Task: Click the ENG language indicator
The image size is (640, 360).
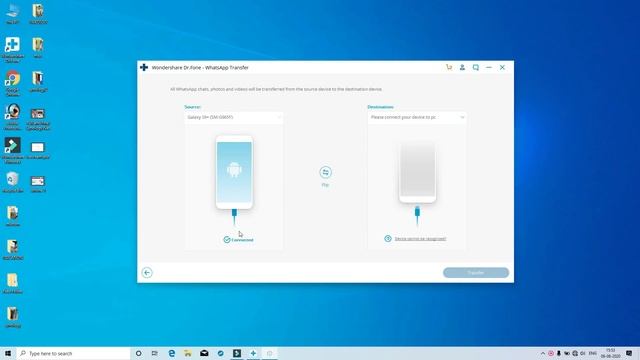Action: point(593,353)
